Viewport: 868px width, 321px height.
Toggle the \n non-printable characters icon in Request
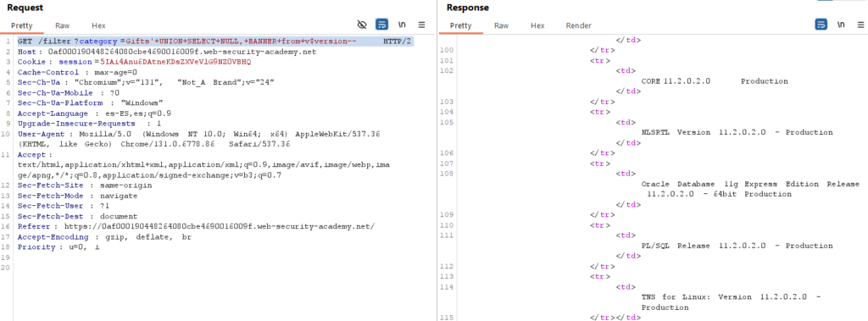tap(401, 25)
